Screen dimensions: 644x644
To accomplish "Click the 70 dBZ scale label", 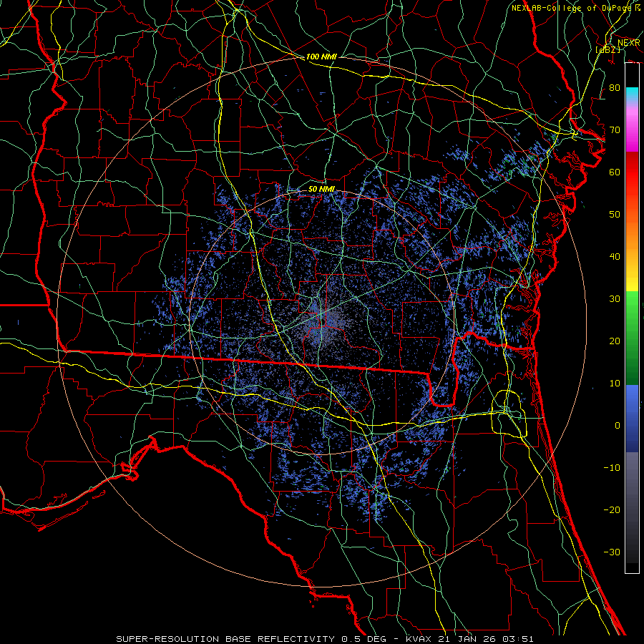I will (x=615, y=130).
